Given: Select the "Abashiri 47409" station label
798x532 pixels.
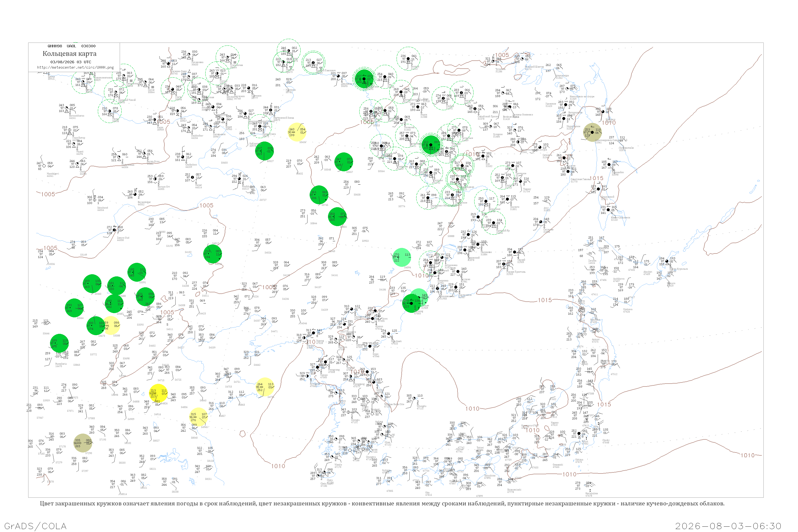Looking at the screenshot, I should coord(648,273).
